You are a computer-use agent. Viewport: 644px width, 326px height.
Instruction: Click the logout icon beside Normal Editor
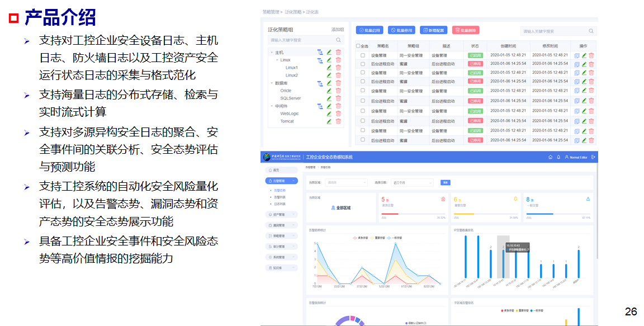click(593, 157)
